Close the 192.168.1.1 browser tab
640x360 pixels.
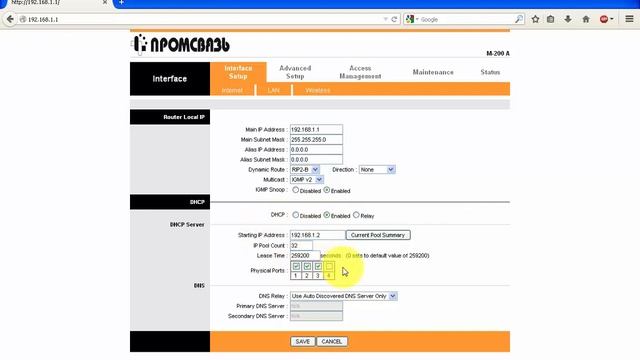104,2
